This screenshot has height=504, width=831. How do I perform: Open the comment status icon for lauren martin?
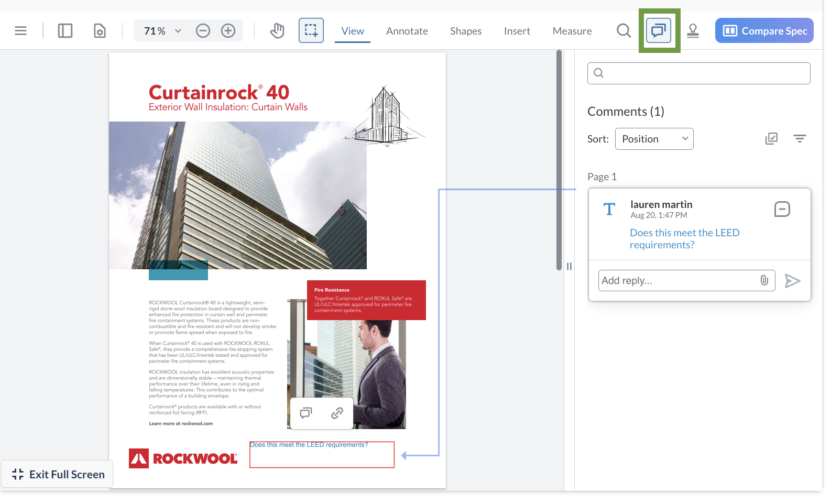pyautogui.click(x=782, y=209)
